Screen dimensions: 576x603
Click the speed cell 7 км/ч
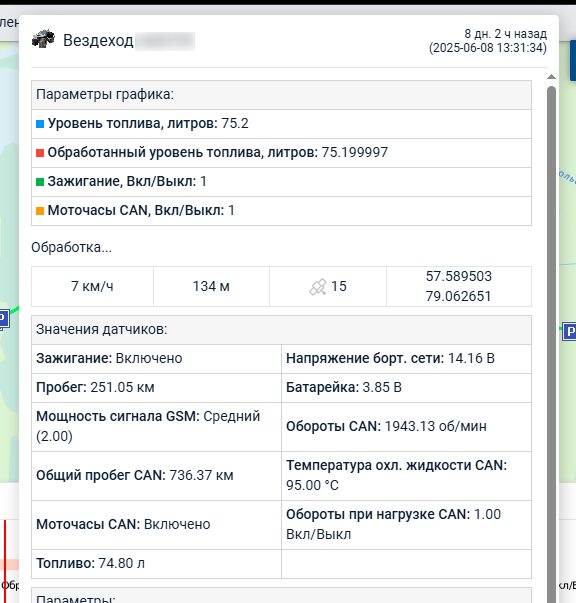pyautogui.click(x=92, y=287)
